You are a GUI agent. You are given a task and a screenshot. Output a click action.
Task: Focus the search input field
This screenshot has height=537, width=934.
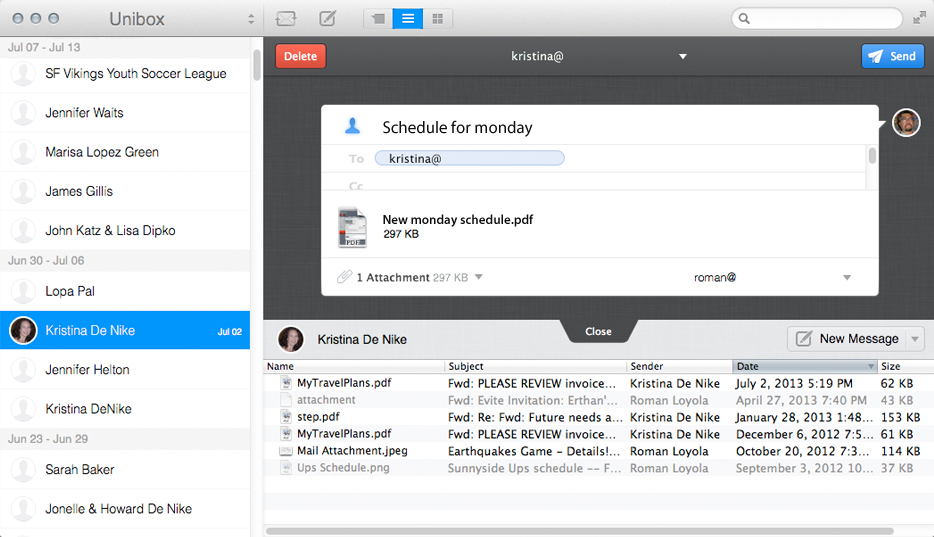(817, 18)
